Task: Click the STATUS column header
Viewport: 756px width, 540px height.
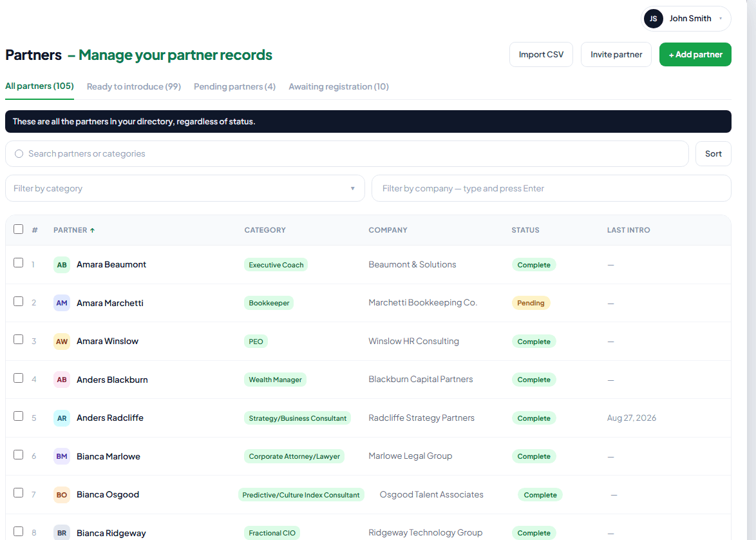Action: coord(525,230)
